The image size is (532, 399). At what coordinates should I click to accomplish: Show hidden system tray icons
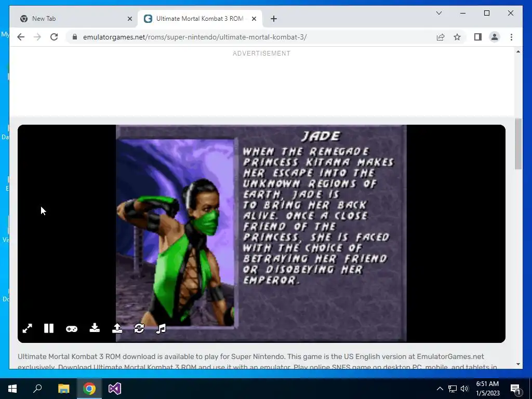point(440,389)
